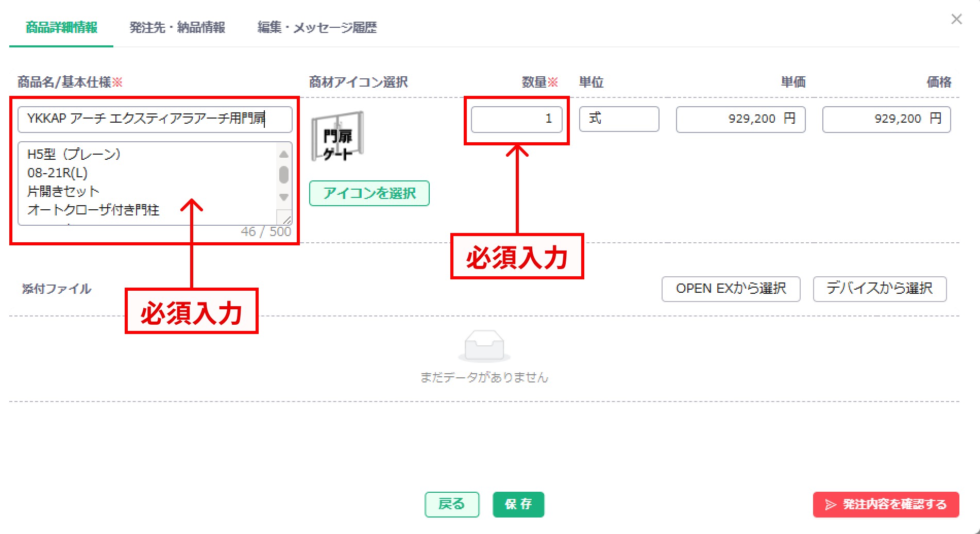Close the dialog with the X icon
Screen dimensions: 980x534
coord(956,19)
